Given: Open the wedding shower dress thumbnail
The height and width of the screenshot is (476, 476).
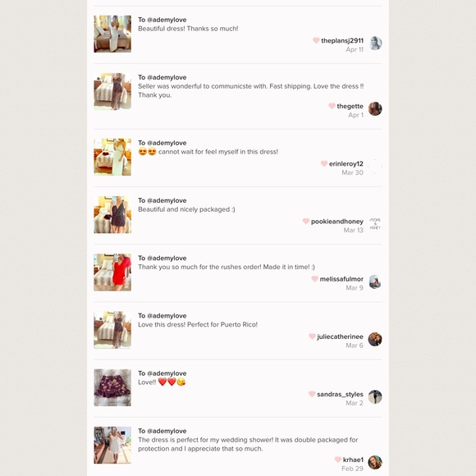Looking at the screenshot, I should pyautogui.click(x=112, y=445).
